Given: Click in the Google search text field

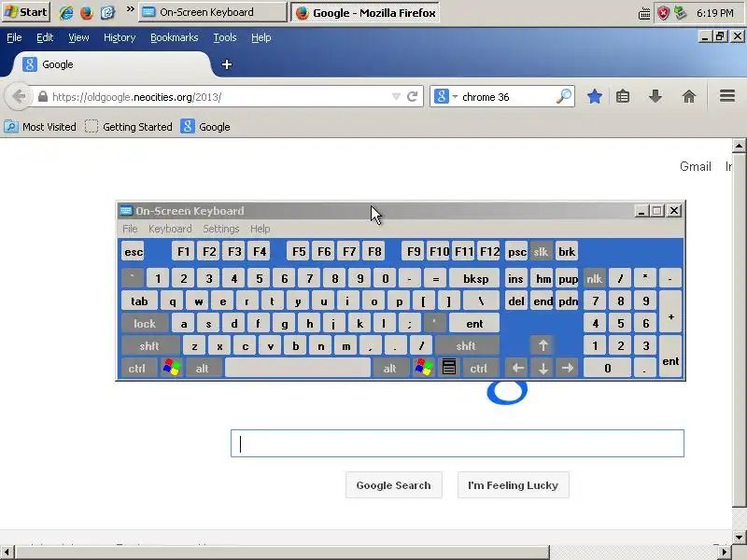Looking at the screenshot, I should (458, 443).
